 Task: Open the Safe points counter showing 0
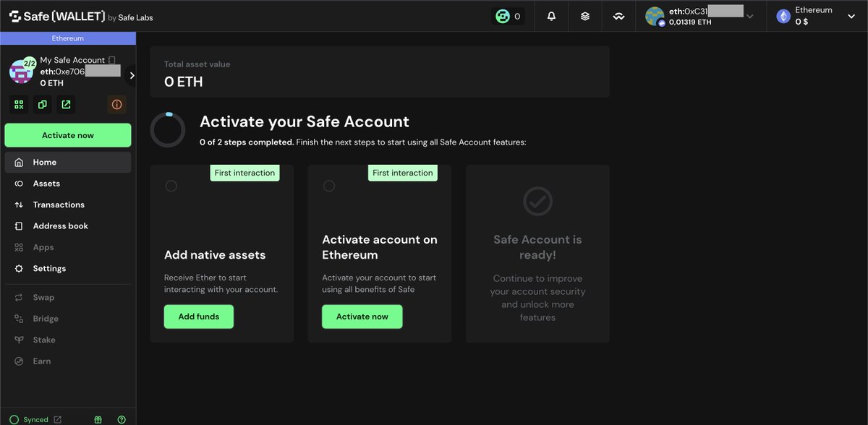509,17
